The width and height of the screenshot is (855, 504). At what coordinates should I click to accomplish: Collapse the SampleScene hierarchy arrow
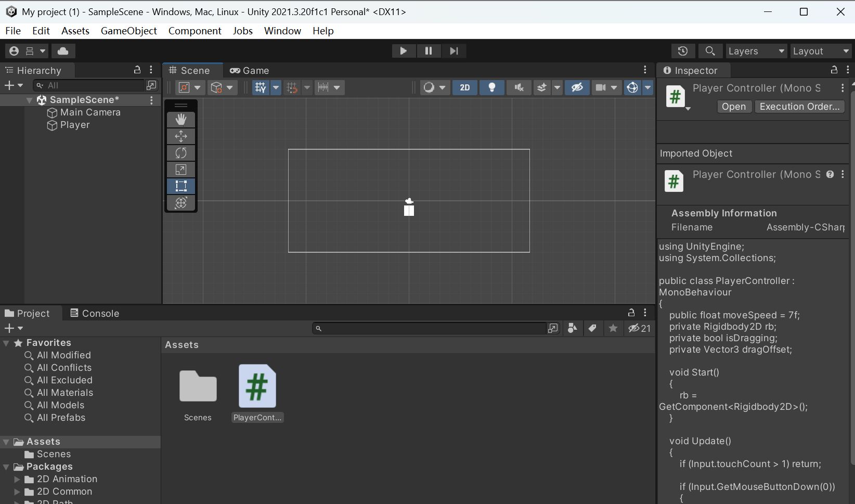point(30,100)
